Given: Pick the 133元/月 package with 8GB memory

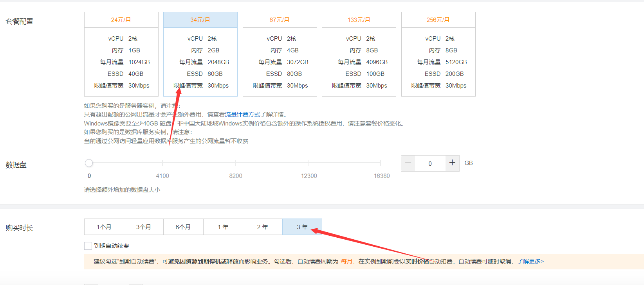Looking at the screenshot, I should tap(359, 54).
